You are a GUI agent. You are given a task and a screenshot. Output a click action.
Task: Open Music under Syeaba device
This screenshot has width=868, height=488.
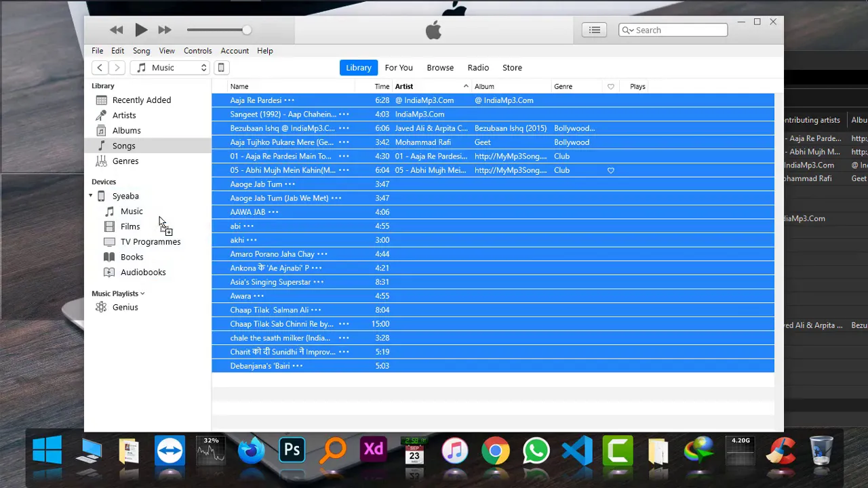(132, 211)
